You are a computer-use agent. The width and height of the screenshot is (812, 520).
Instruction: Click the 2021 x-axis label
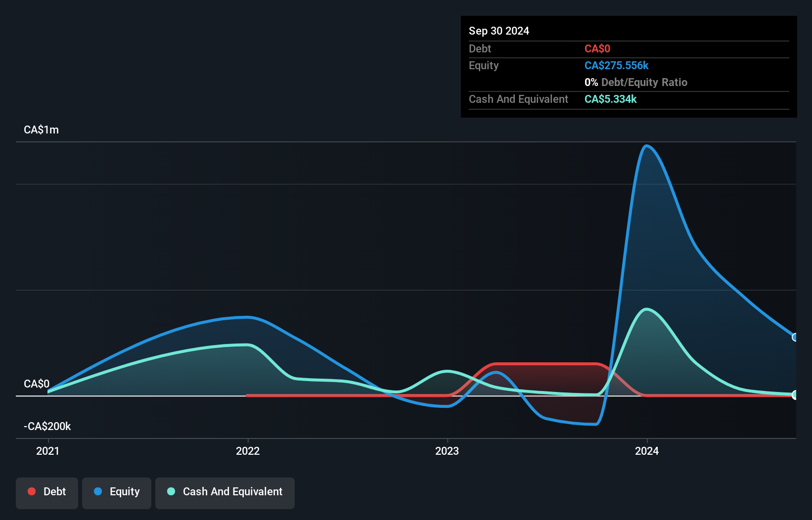48,451
